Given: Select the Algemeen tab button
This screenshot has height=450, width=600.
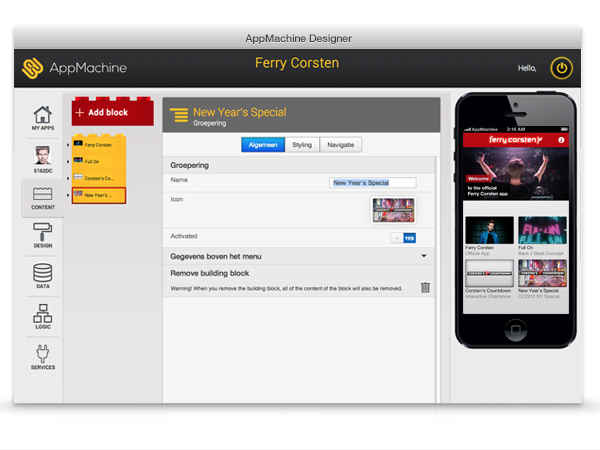Looking at the screenshot, I should click(x=262, y=145).
